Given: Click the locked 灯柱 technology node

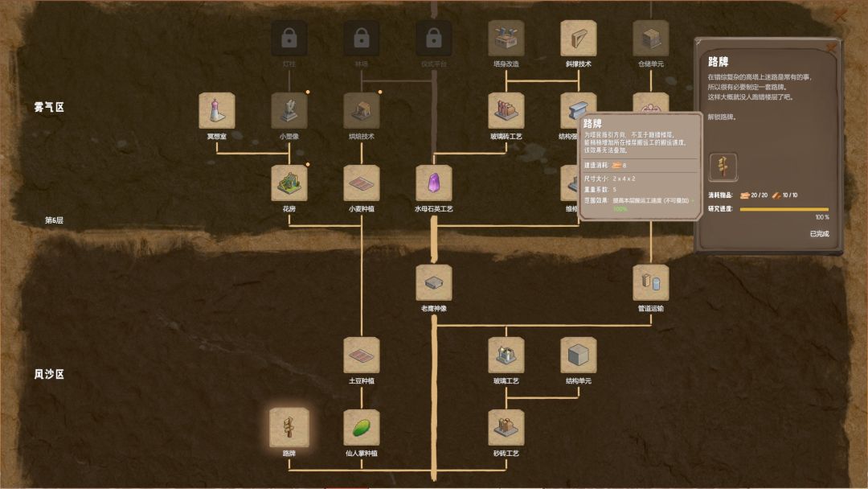Looking at the screenshot, I should tap(289, 39).
